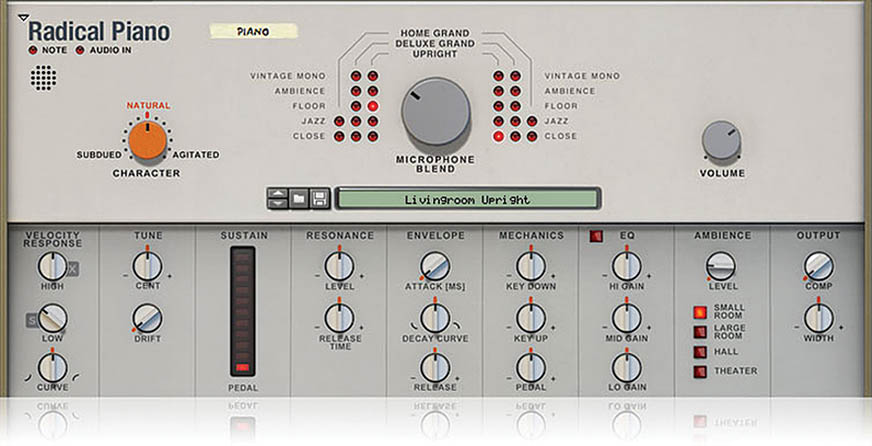Click the Volume knob
The image size is (872, 446).
(721, 141)
